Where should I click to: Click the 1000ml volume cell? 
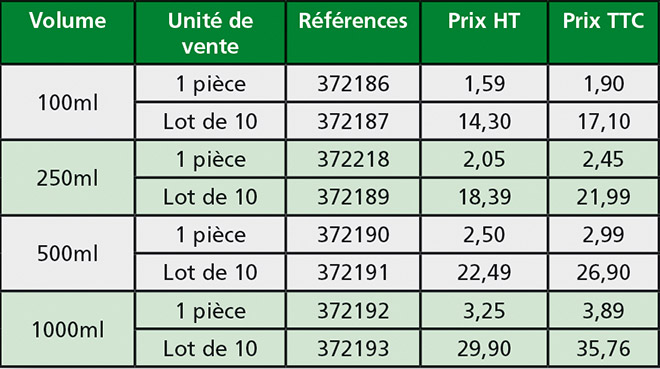tap(67, 329)
